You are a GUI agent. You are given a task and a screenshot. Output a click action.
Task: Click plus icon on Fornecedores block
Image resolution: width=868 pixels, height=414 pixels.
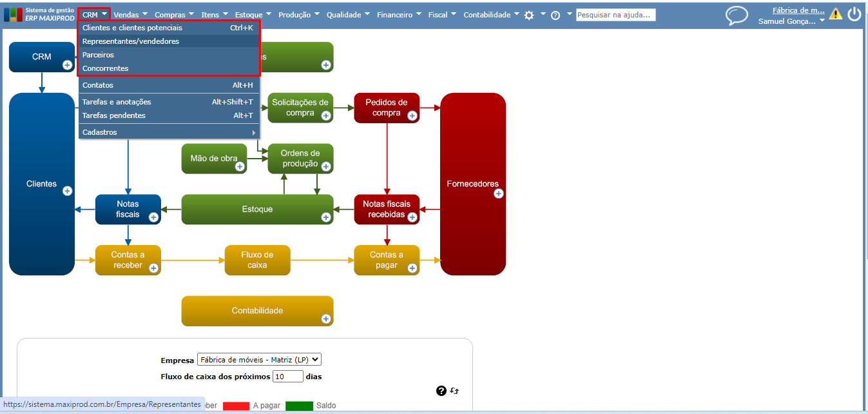(x=498, y=193)
